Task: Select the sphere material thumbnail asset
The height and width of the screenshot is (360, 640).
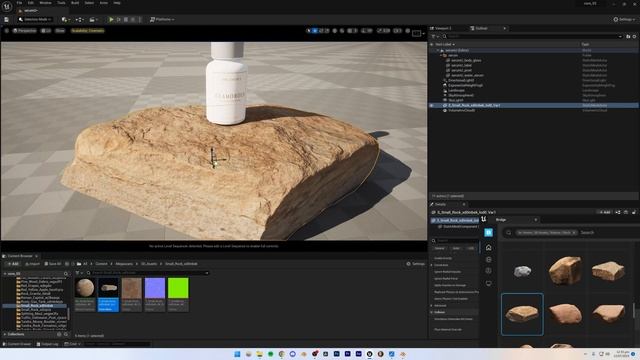Action: point(85,294)
